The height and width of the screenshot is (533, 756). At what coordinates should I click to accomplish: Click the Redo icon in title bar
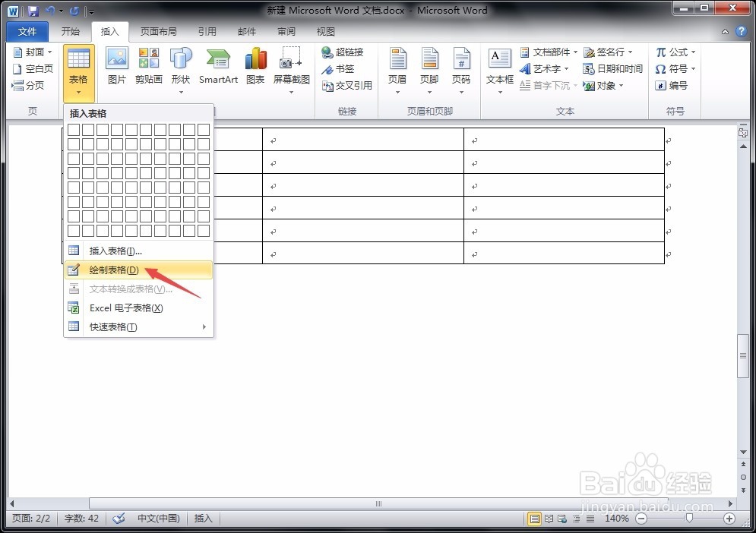click(74, 11)
